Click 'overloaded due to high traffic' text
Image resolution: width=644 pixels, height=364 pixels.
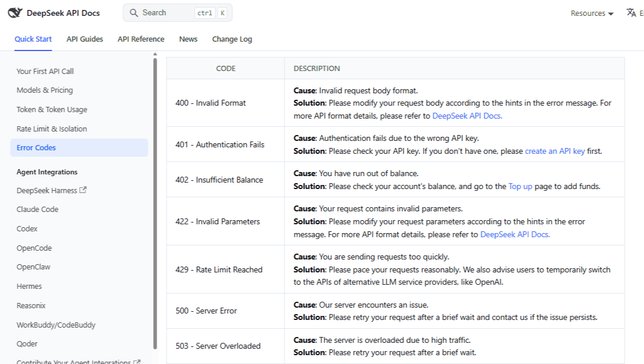pyautogui.click(x=417, y=340)
